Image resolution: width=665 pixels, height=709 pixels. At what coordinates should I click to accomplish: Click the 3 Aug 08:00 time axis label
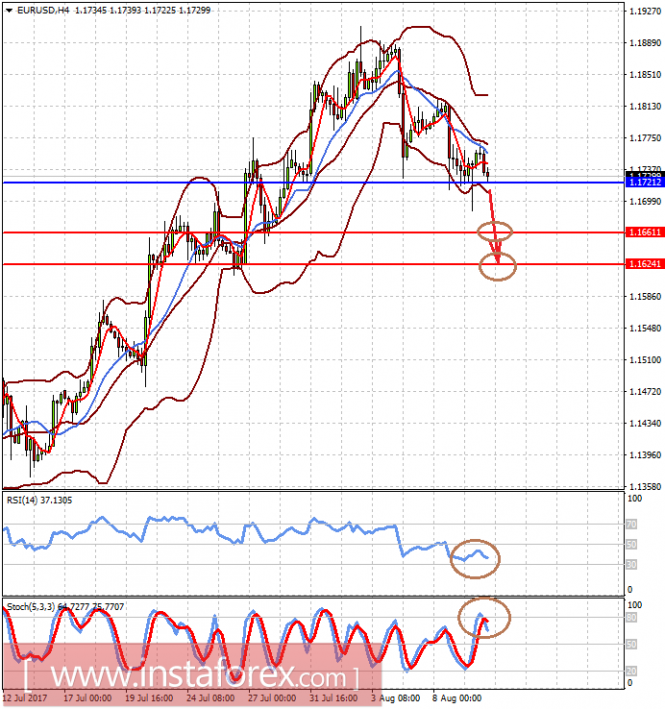[x=397, y=698]
